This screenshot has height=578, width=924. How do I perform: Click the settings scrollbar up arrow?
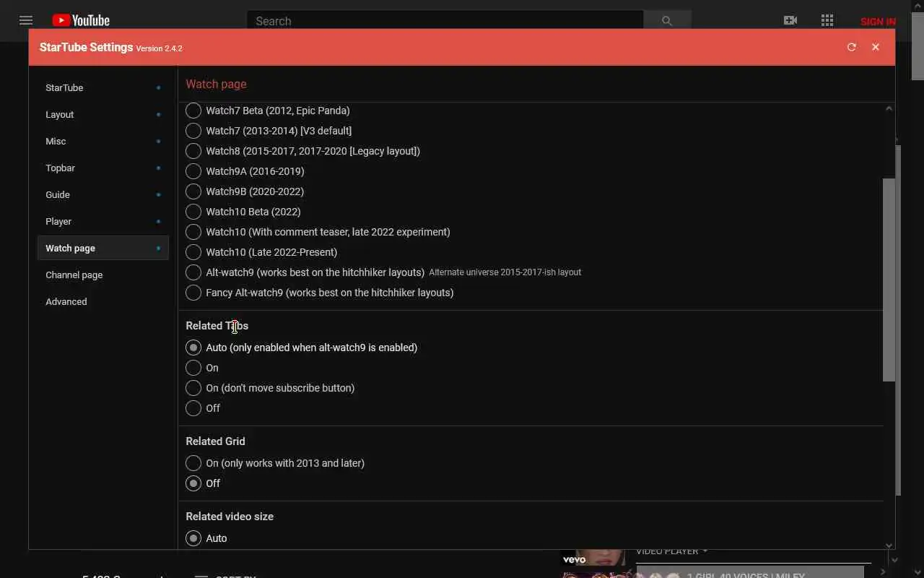(889, 108)
